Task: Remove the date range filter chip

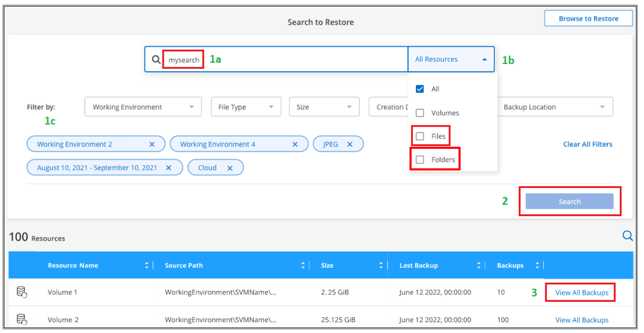Action: [169, 168]
